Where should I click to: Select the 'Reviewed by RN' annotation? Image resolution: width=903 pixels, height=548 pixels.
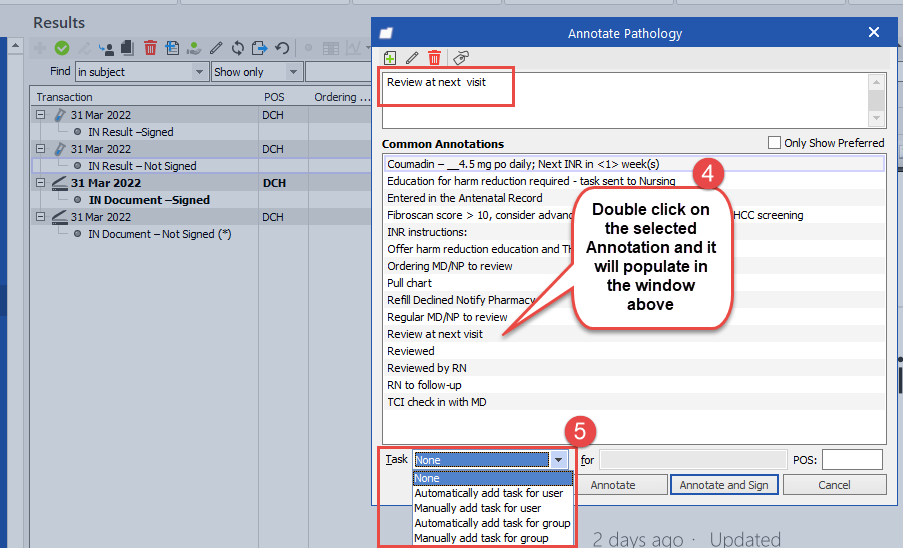(x=427, y=368)
